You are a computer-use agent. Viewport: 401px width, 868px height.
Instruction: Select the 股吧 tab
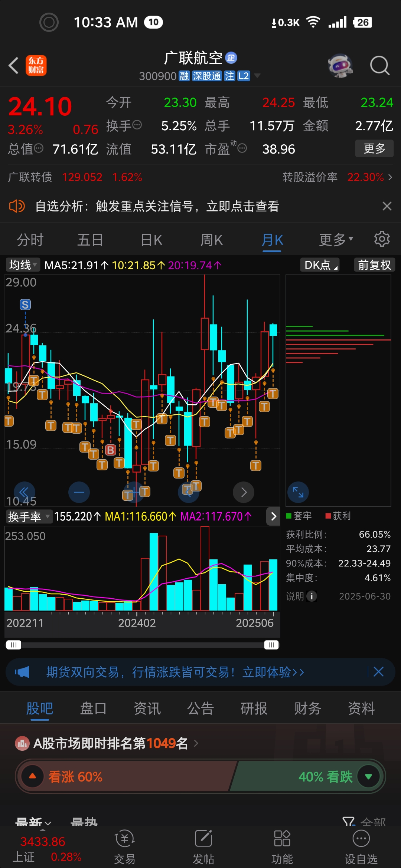[40, 708]
